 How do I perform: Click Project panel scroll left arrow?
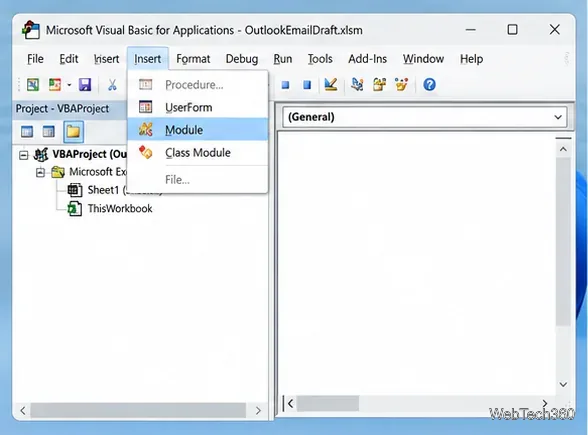point(23,410)
